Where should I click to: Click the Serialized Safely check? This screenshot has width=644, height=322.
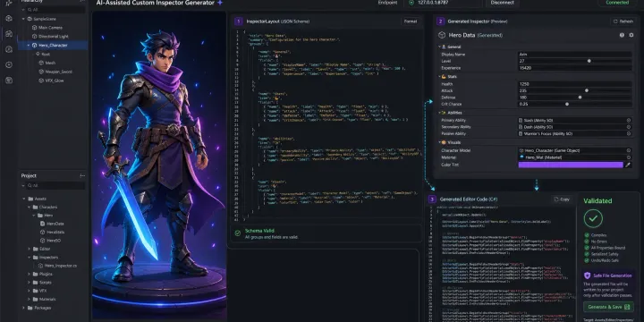click(586, 254)
